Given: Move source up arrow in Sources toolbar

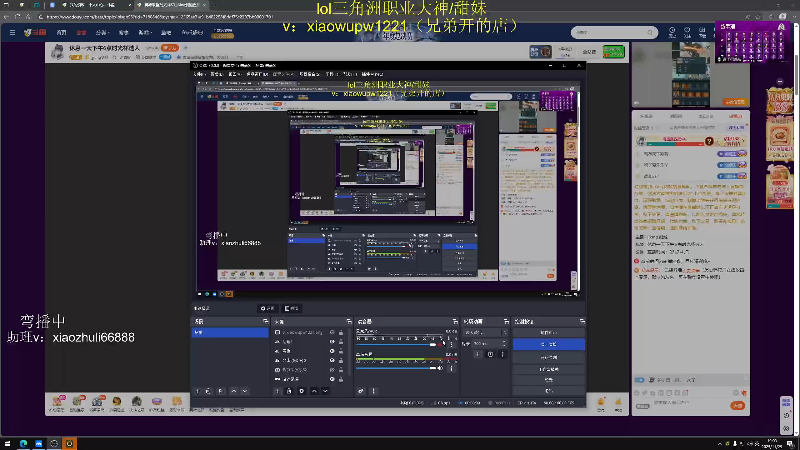Looking at the screenshot, I should click(x=314, y=391).
